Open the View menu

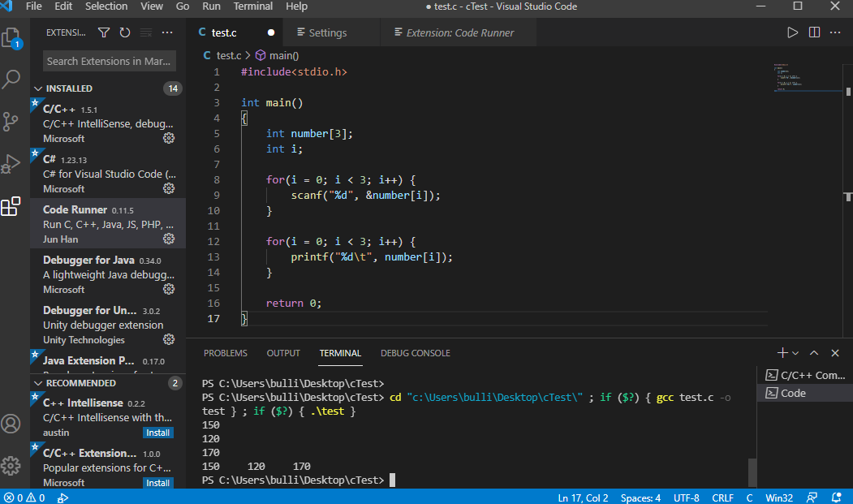(x=152, y=6)
